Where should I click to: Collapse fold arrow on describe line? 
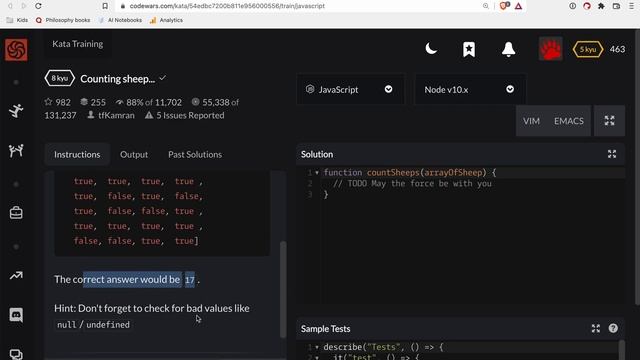[x=317, y=347]
